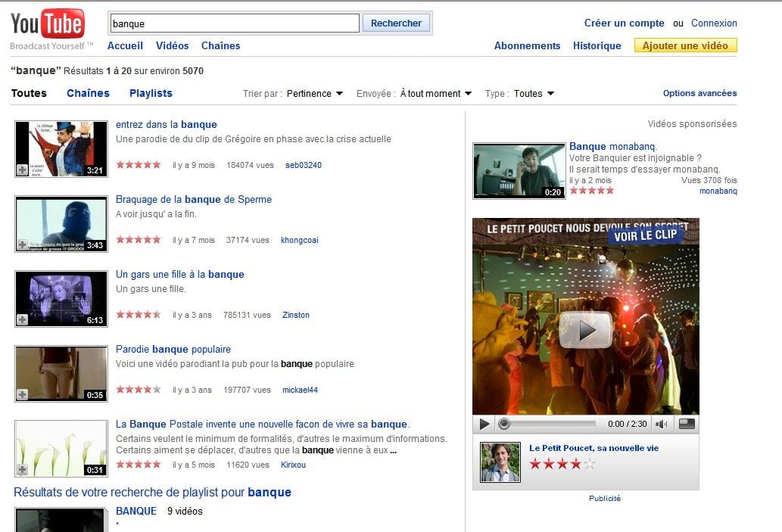Viewport: 782px width, 532px height.
Task: Go to Vidéos in top navigation
Action: [172, 45]
